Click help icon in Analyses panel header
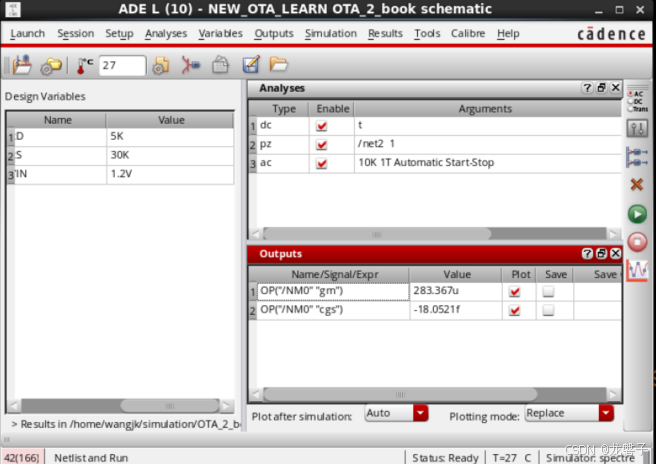656x464 pixels. click(587, 88)
